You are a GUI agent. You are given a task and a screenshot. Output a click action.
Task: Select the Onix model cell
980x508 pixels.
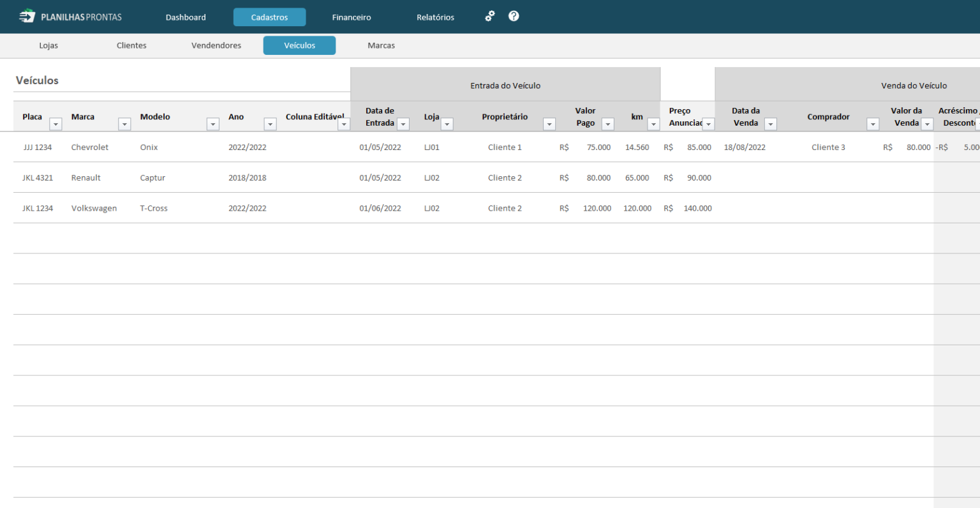[x=149, y=147]
